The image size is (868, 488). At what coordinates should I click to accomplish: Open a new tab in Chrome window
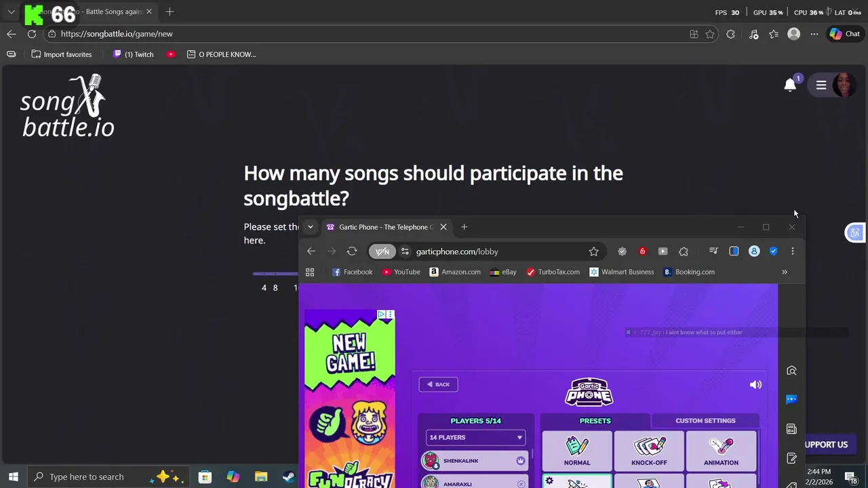coord(465,227)
